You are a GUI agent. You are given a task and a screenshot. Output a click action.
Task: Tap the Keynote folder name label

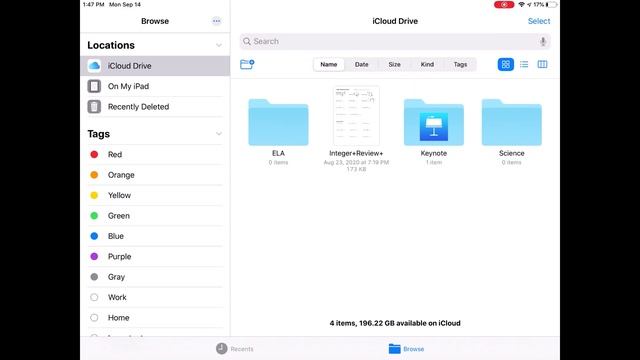click(434, 153)
